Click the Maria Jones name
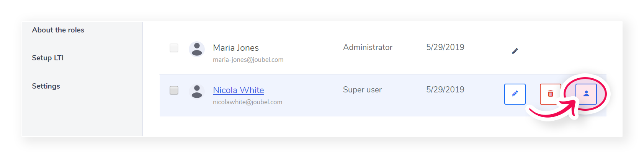 point(236,48)
